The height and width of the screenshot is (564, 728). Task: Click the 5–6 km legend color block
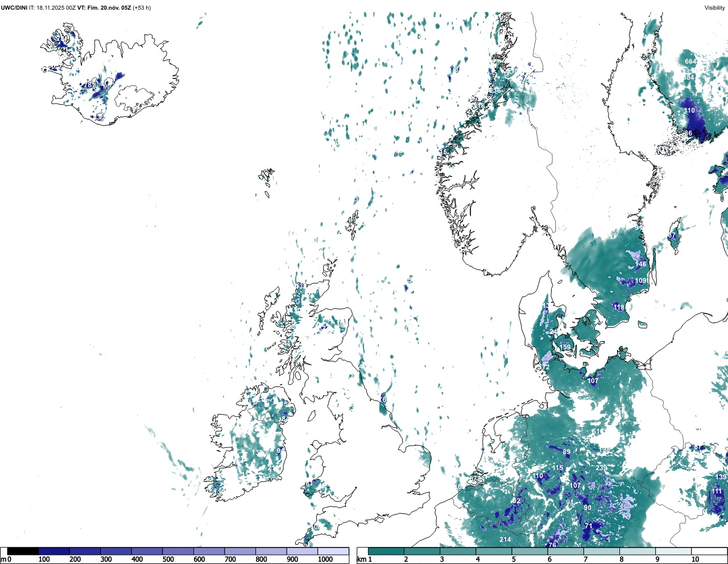(530, 551)
